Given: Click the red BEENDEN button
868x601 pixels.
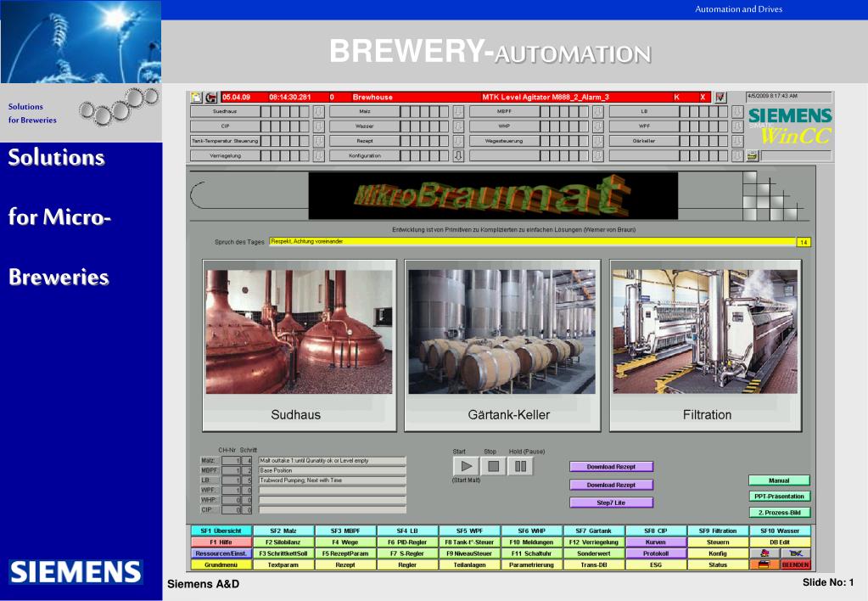Looking at the screenshot, I should (796, 565).
